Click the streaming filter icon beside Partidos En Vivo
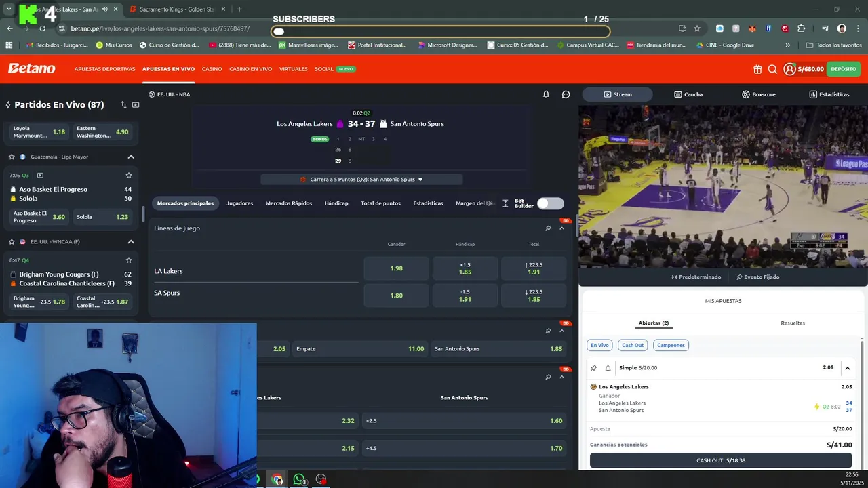Screen dimensions: 868x488 click(x=136, y=105)
